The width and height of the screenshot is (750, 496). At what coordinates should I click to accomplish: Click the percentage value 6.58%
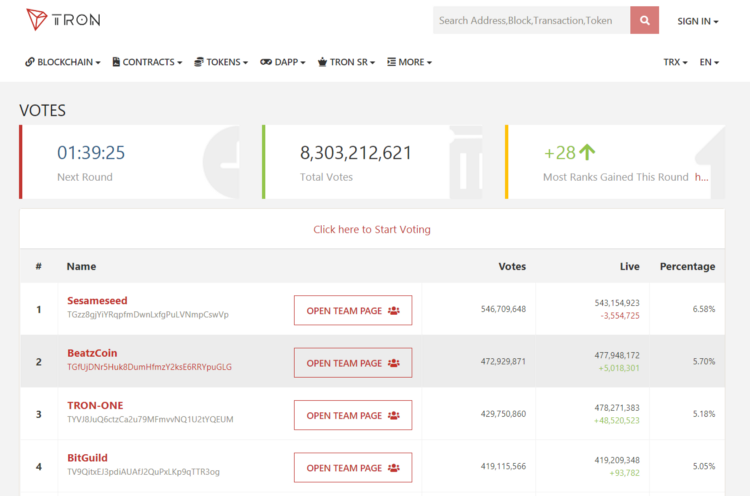tap(704, 309)
